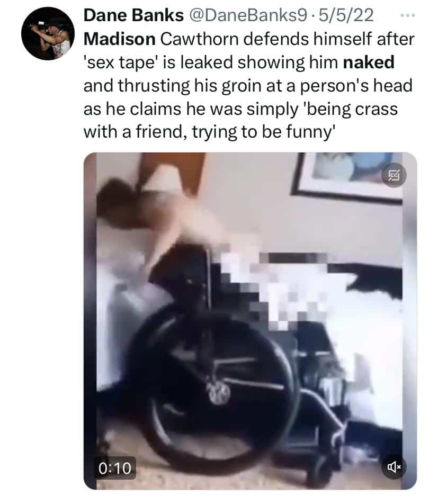Open the tweet via 5/5/22 date
Image resolution: width=438 pixels, height=504 pixels.
(x=346, y=15)
